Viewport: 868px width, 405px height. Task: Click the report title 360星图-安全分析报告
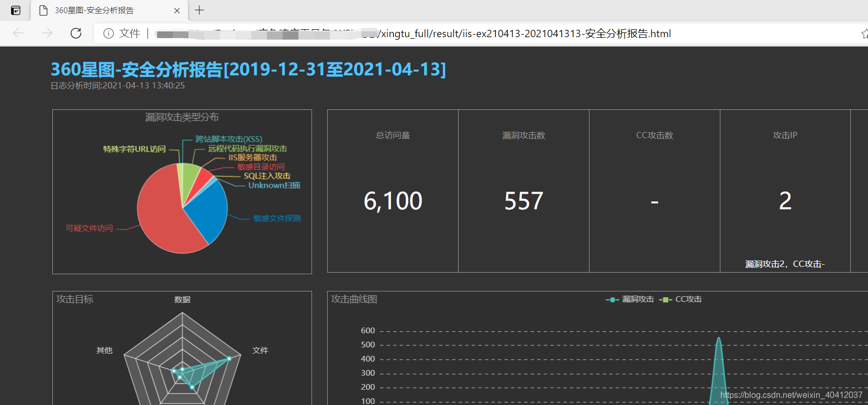(248, 69)
